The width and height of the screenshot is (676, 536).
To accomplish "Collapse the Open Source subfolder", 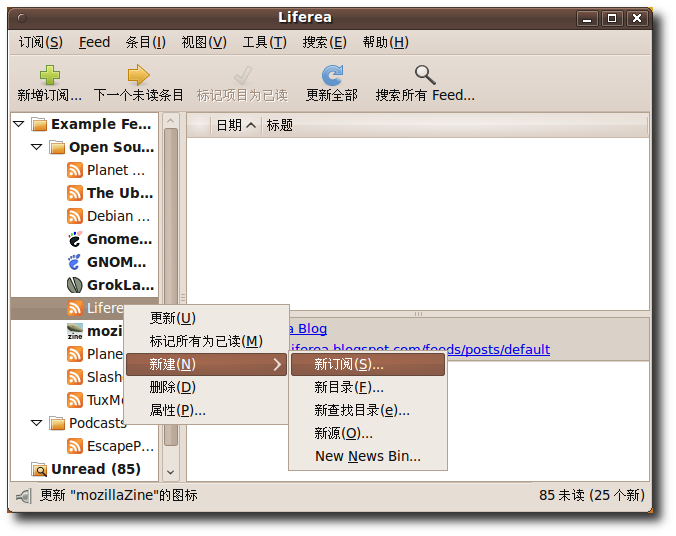I will [x=37, y=147].
